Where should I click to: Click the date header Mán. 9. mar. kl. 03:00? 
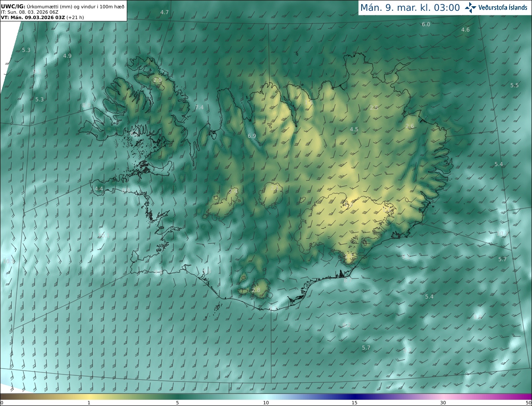(x=410, y=7)
